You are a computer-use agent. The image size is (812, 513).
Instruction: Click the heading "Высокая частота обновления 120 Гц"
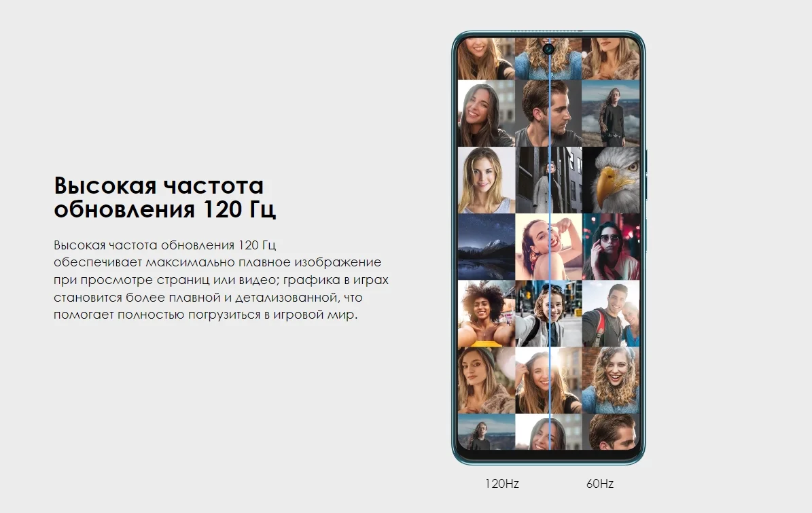[x=165, y=197]
